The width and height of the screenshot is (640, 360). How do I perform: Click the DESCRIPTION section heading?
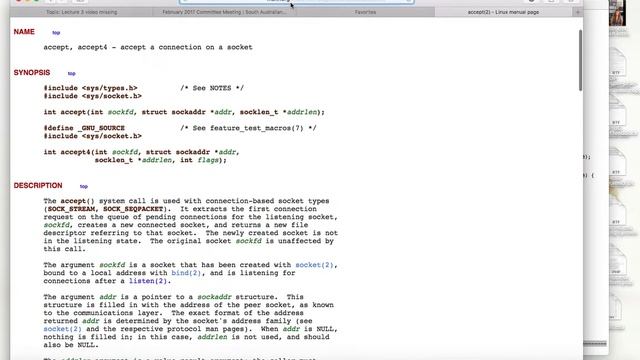coord(38,186)
